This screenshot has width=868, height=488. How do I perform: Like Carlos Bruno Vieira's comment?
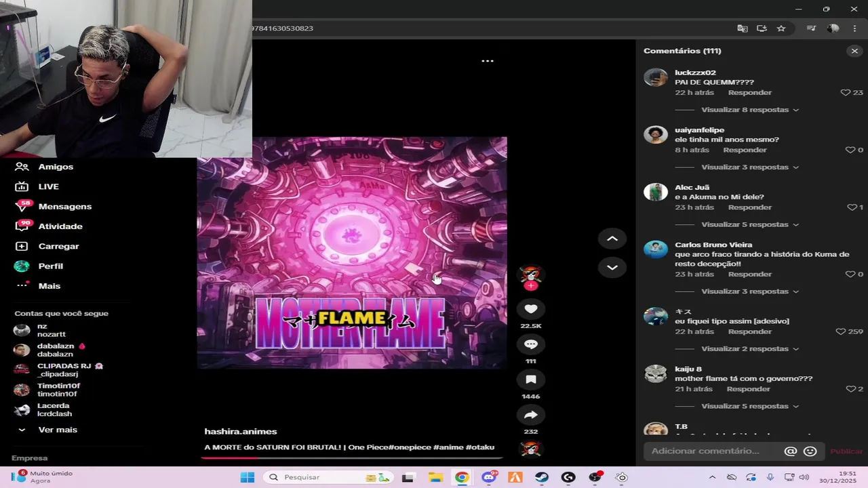pyautogui.click(x=850, y=274)
